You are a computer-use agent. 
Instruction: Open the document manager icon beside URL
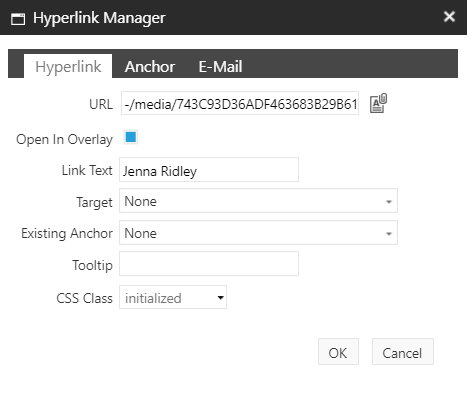click(x=378, y=103)
